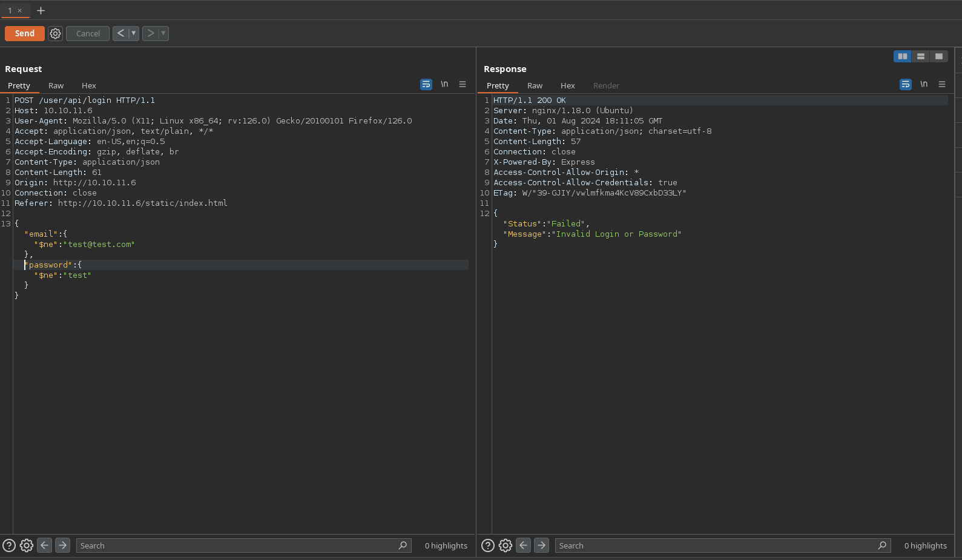Click the Referer header line
The image size is (962, 560).
coord(121,203)
